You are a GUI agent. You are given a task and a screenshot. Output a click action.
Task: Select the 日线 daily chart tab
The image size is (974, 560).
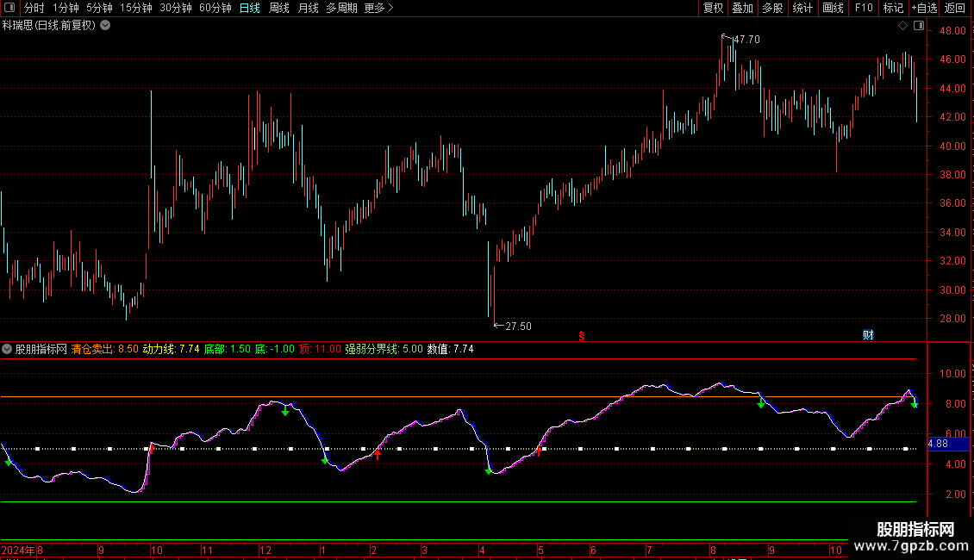[x=250, y=8]
